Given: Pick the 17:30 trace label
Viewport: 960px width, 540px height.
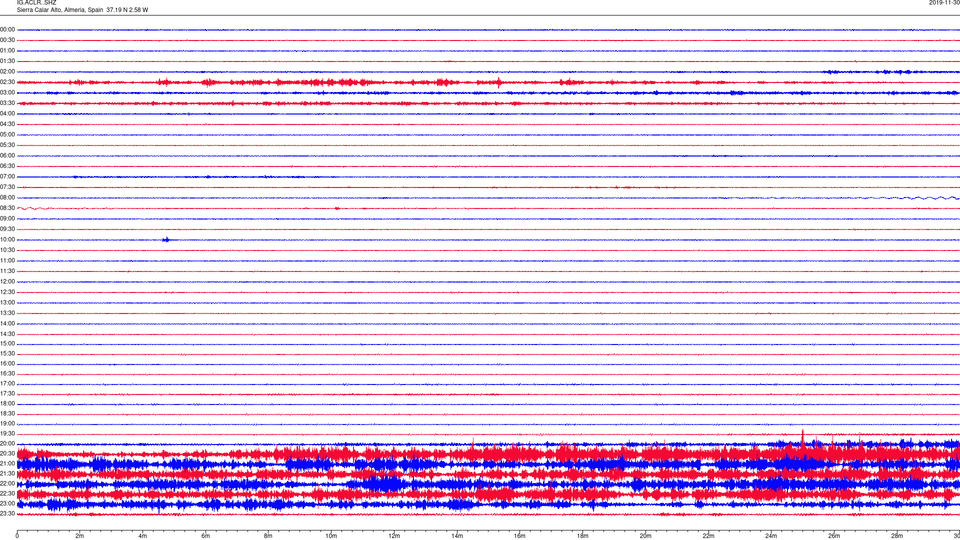Looking at the screenshot, I should tap(7, 394).
